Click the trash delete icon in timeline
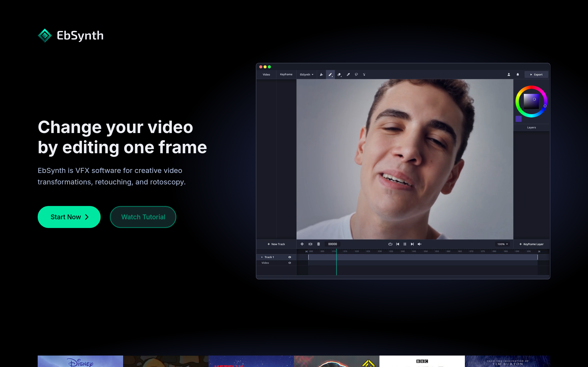 [x=319, y=244]
